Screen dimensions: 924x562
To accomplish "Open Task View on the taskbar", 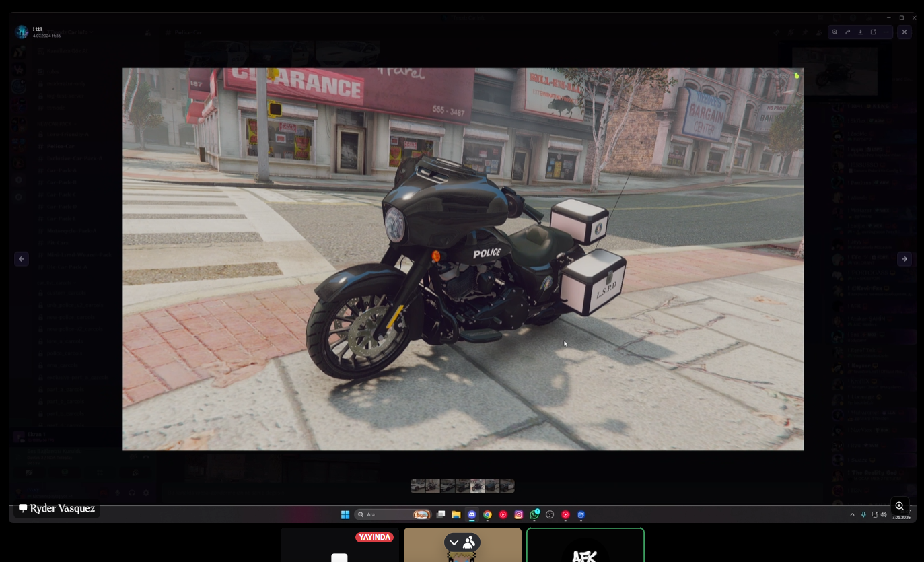I will click(441, 514).
